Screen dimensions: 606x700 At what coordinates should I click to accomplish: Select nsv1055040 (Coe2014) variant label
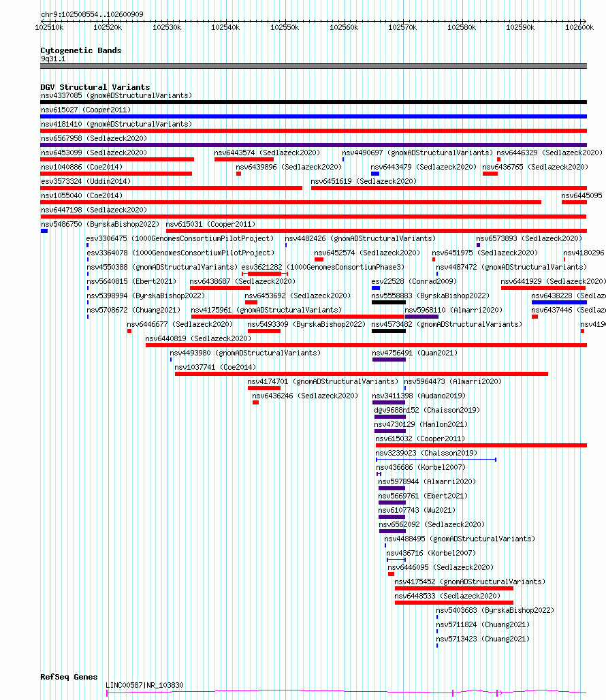tap(82, 195)
